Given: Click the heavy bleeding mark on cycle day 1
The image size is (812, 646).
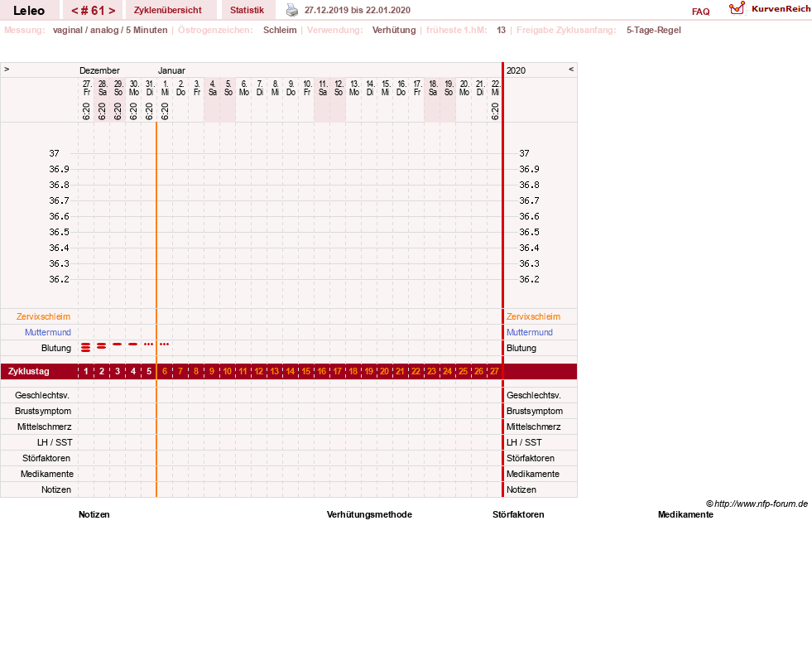Looking at the screenshot, I should 86,347.
